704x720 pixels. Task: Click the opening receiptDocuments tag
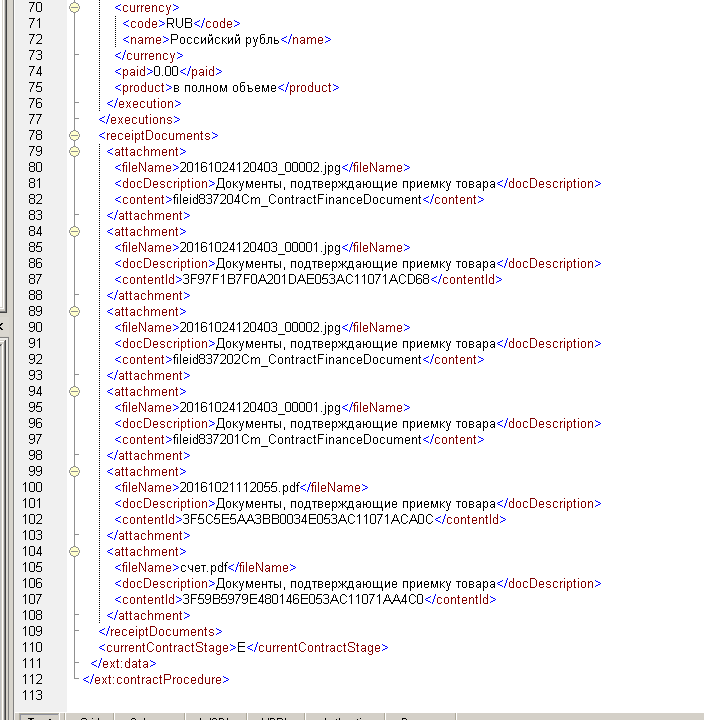[x=158, y=136]
